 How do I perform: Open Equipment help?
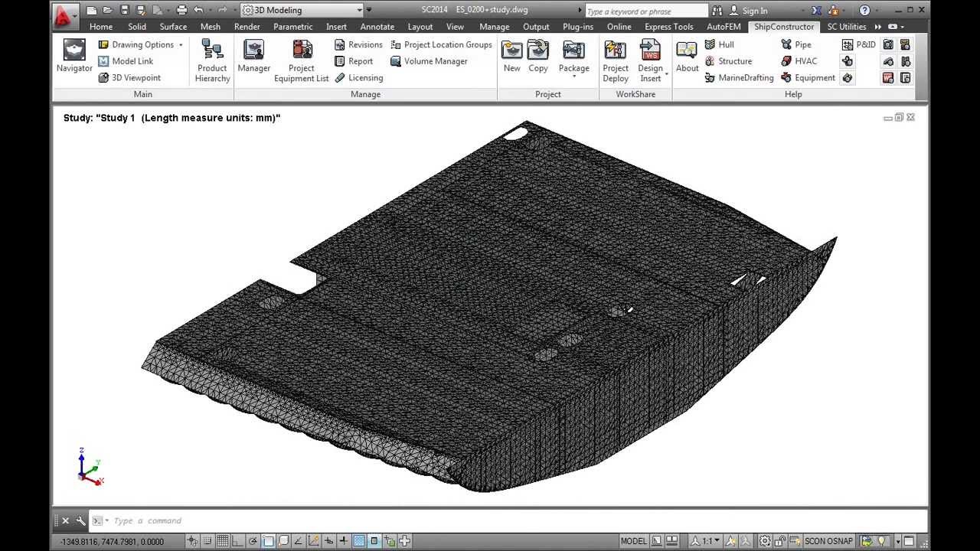(808, 78)
